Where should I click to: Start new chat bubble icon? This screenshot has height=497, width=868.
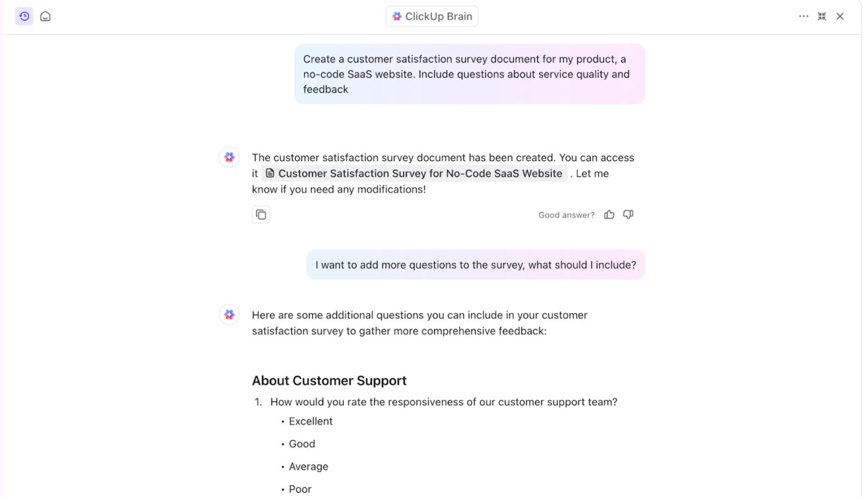tap(45, 17)
